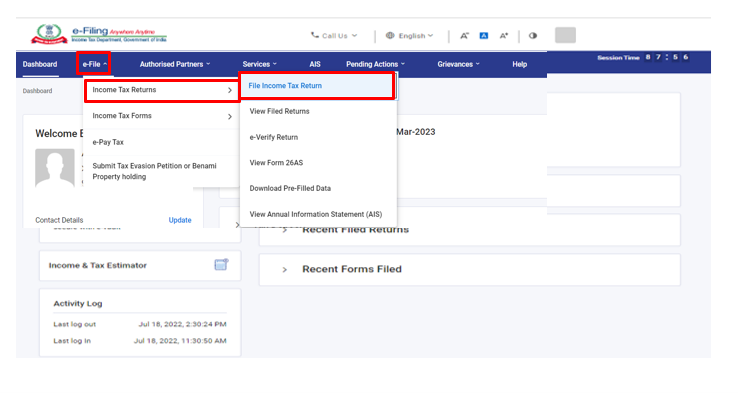This screenshot has height=393, width=738.
Task: Open the Income & Tax Estimator calculator icon
Action: pos(221,265)
